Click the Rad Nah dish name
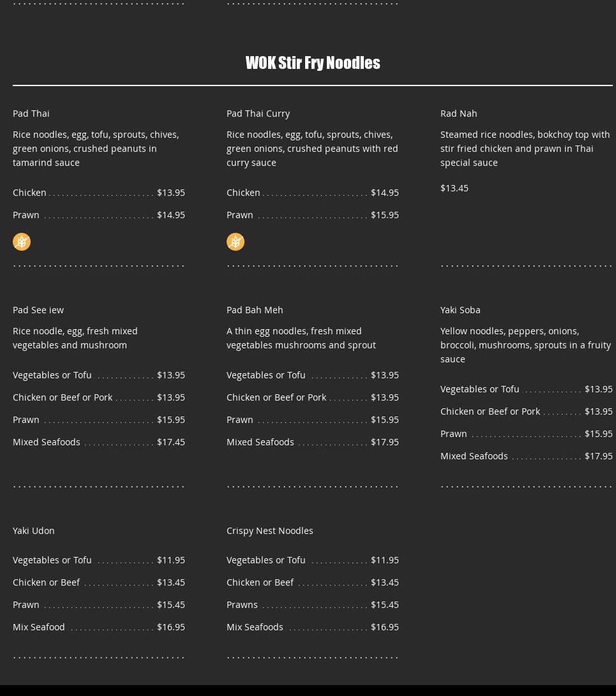Screen dimensions: 616x696 point(458,114)
